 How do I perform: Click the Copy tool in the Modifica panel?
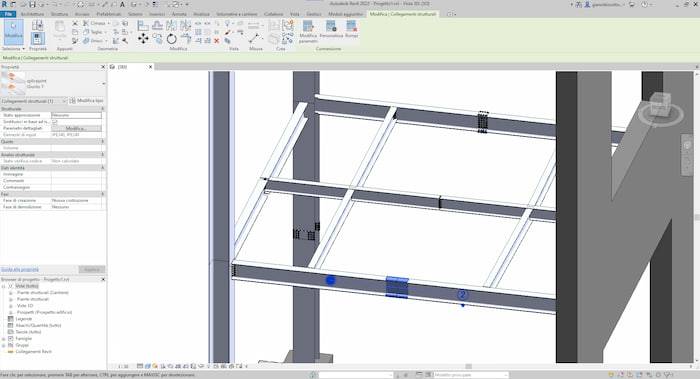click(158, 39)
